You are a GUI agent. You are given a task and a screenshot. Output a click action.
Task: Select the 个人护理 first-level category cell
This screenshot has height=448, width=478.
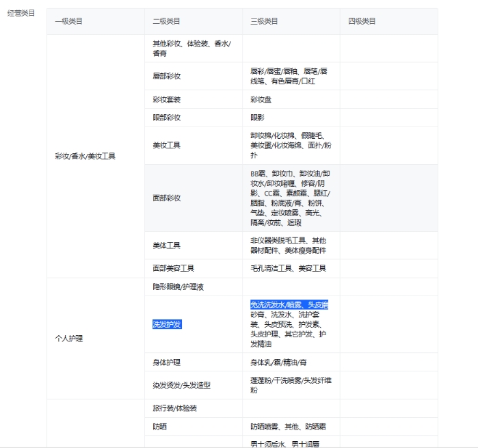[69, 338]
